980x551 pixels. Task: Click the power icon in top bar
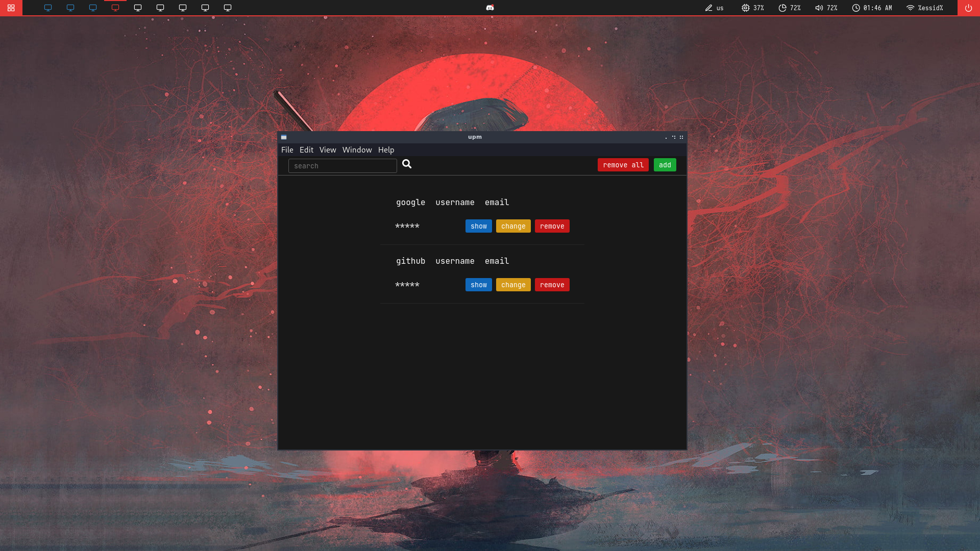(x=968, y=8)
